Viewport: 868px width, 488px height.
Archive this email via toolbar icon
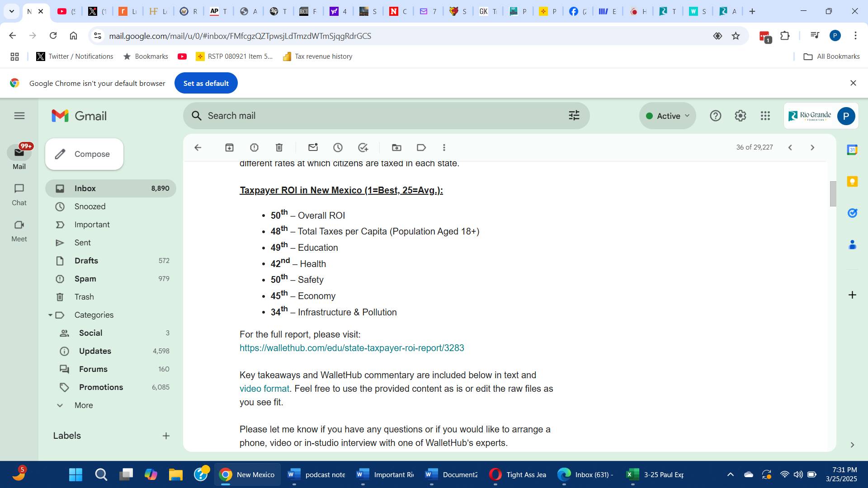[x=229, y=147]
